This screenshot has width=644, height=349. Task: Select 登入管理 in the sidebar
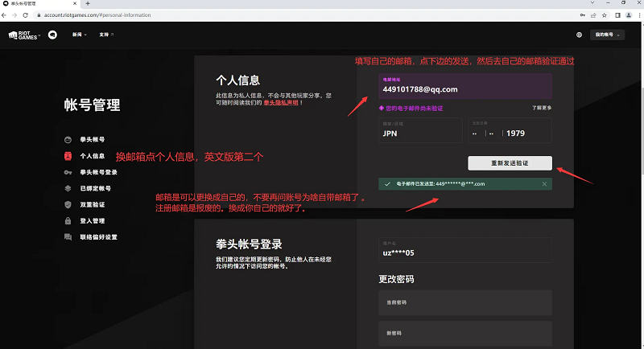(92, 220)
